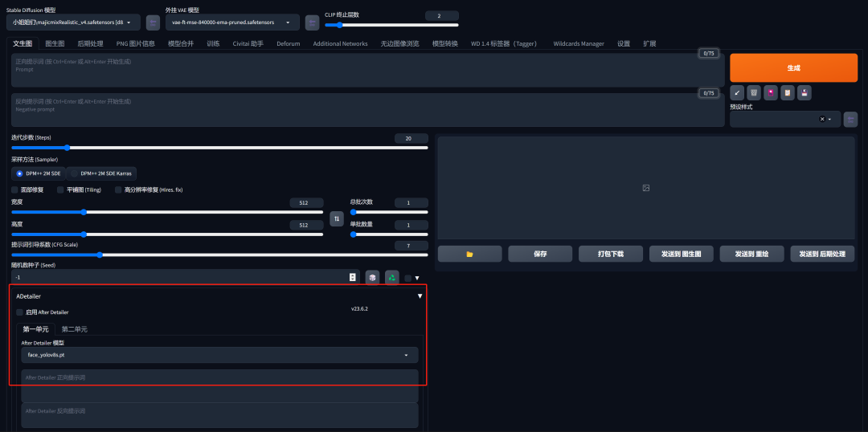
Task: Refresh the Stable Diffusion model list
Action: (x=153, y=22)
